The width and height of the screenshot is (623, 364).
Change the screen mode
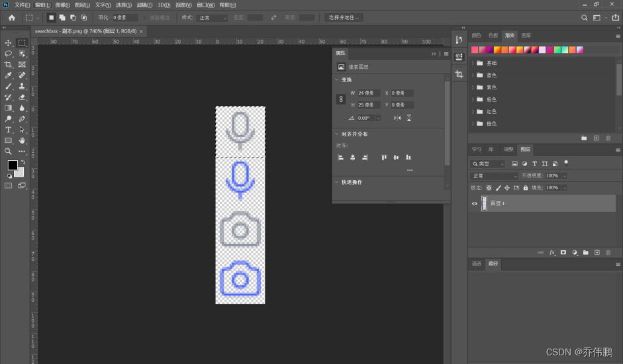coord(22,185)
